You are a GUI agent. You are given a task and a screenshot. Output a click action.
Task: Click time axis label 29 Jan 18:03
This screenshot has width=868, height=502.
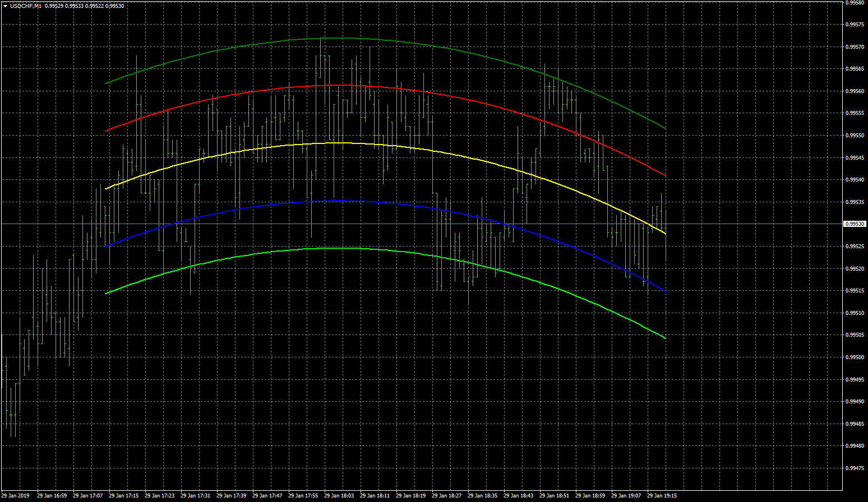pyautogui.click(x=339, y=496)
